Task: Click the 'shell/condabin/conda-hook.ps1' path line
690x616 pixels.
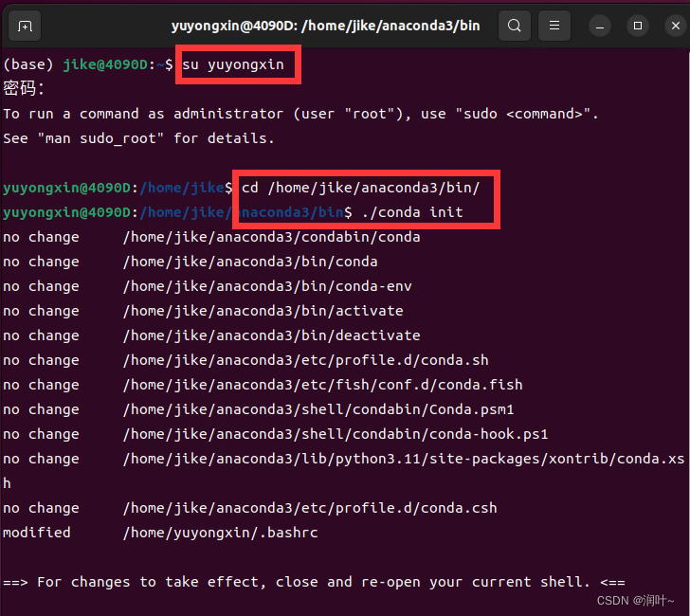Action: [336, 434]
